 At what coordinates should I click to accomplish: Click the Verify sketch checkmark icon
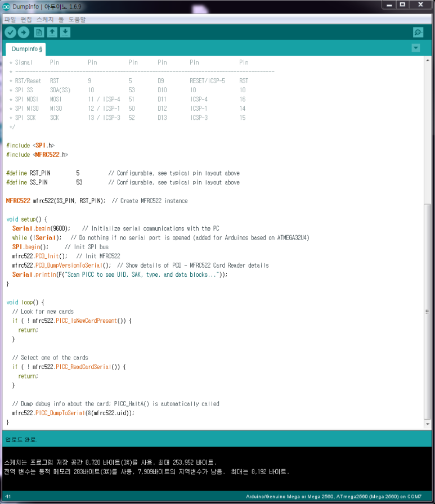(x=10, y=32)
